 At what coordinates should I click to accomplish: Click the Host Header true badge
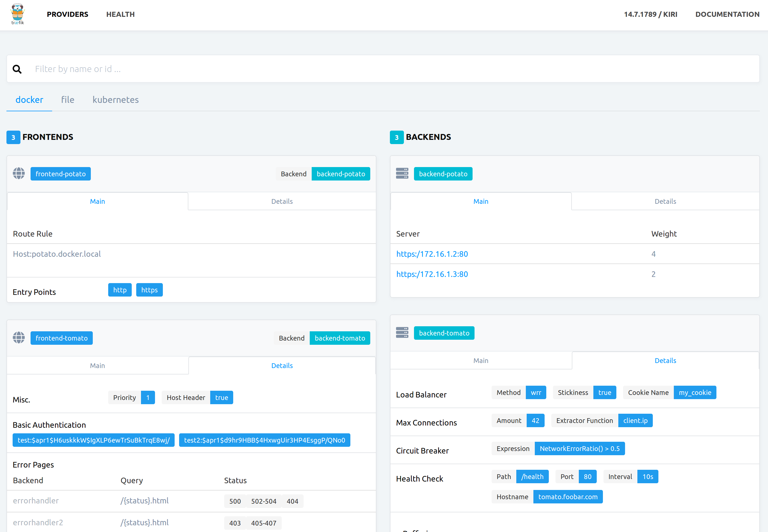click(x=221, y=397)
